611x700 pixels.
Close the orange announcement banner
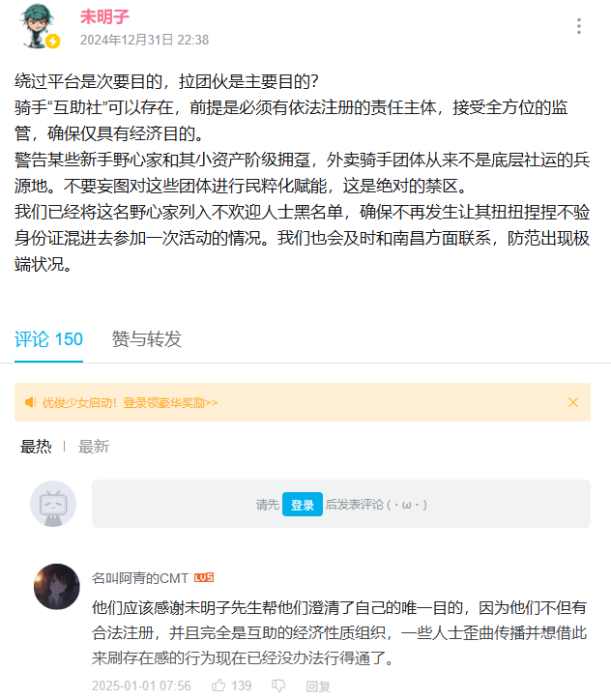[573, 402]
